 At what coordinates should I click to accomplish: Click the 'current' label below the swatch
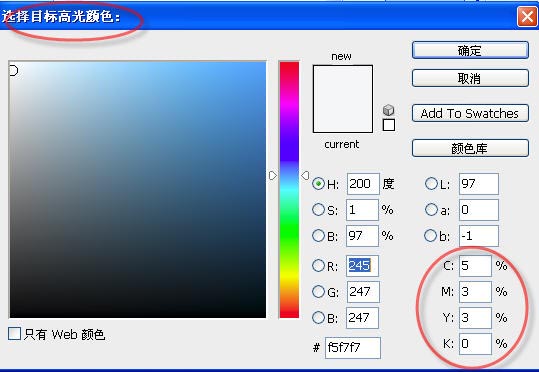[x=342, y=144]
